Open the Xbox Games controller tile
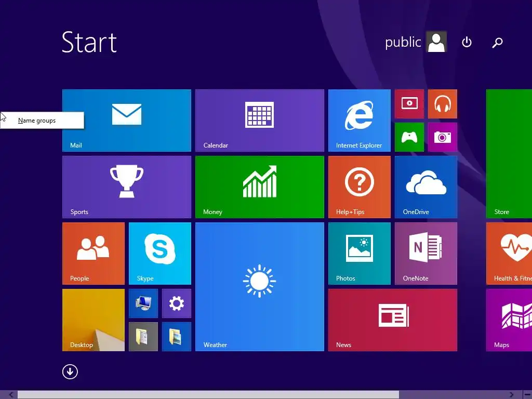The width and height of the screenshot is (532, 399). [x=409, y=137]
